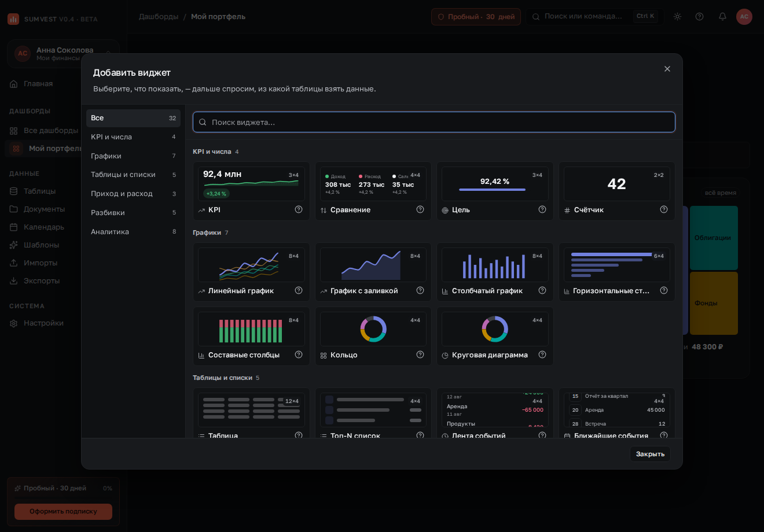Screen dimensions: 764x532
Task: Select the Столбчатый график widget card
Action: (x=495, y=272)
